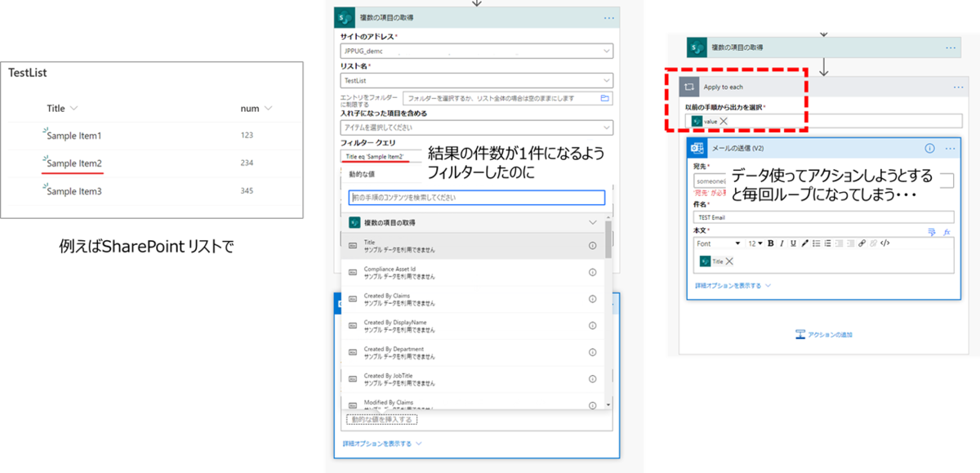Screen dimensions: 980x473
Task: Click the info icon on メールの送信 (V2)
Action: pyautogui.click(x=929, y=148)
